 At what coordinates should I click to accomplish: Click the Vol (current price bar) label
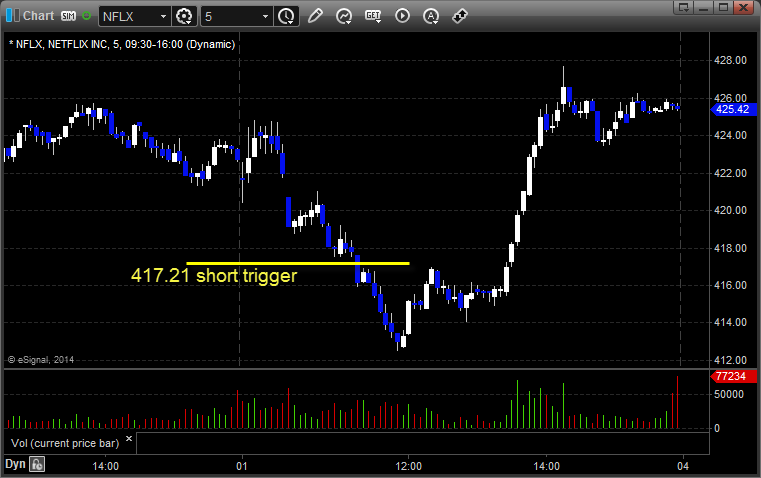pos(65,443)
